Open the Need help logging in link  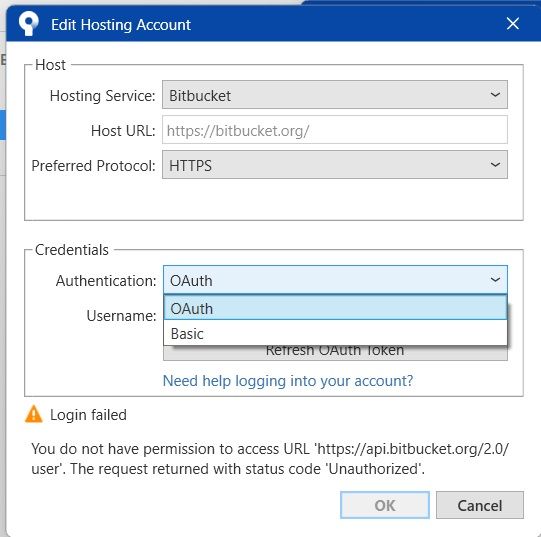(288, 381)
